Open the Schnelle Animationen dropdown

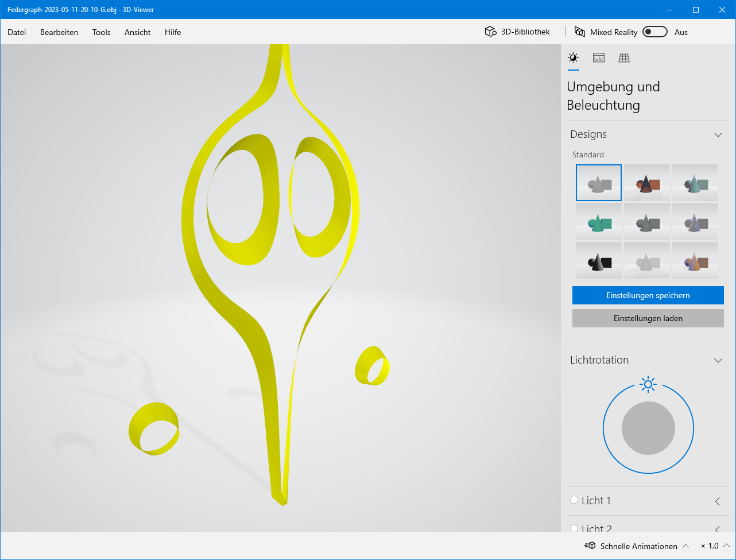pos(685,546)
